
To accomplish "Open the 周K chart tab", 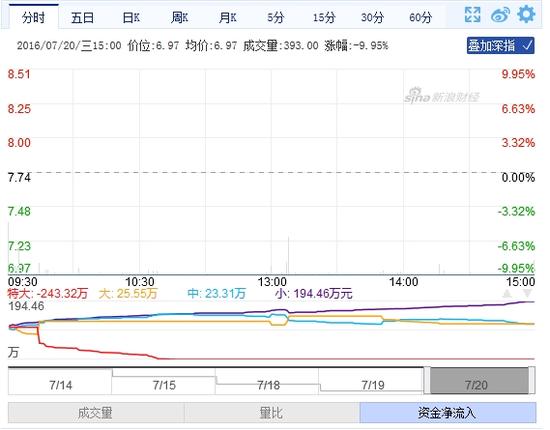I will 180,17.
